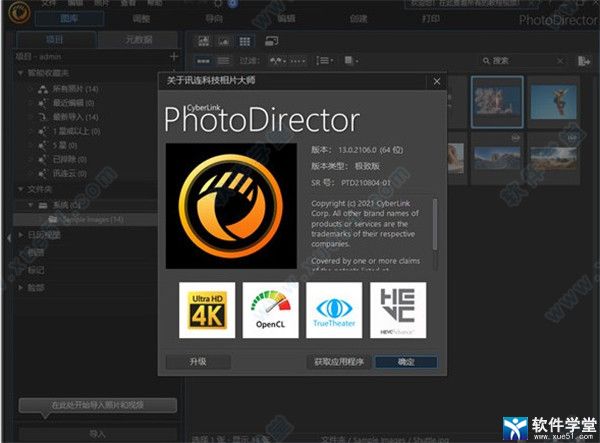Switch to the 调整 (Adjustment) module tab
The height and width of the screenshot is (443, 600).
(141, 18)
